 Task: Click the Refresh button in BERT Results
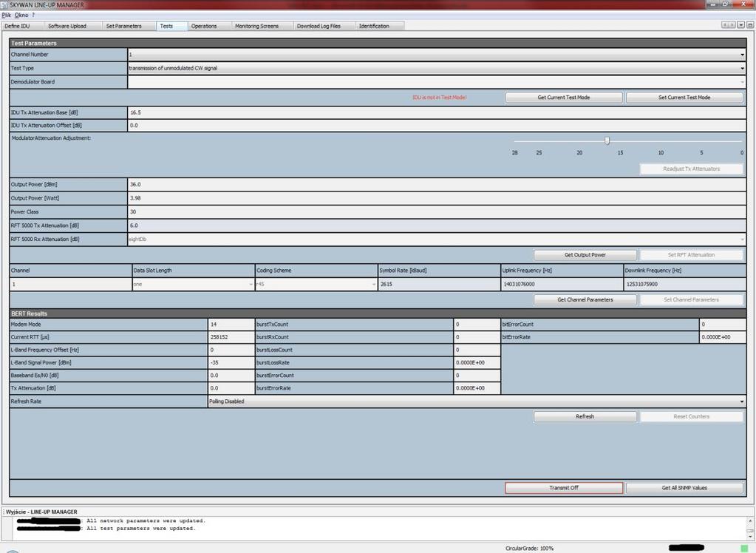pos(585,416)
